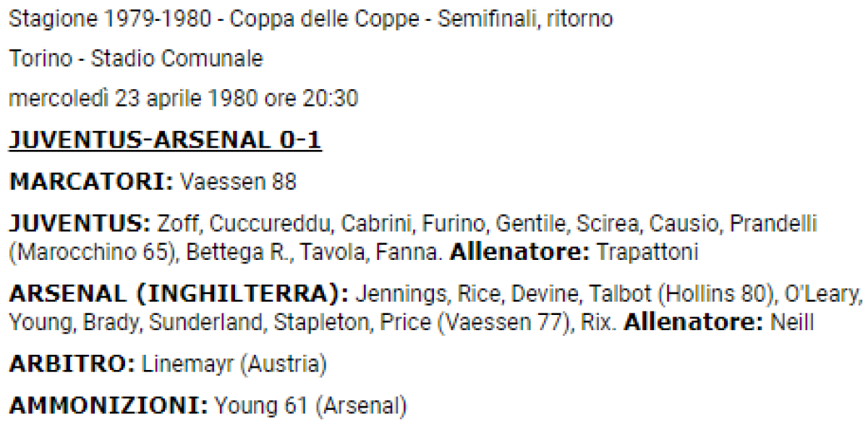Screen dimensions: 868x425
Task: Click the substitution text Hollins 80
Action: tap(690, 295)
